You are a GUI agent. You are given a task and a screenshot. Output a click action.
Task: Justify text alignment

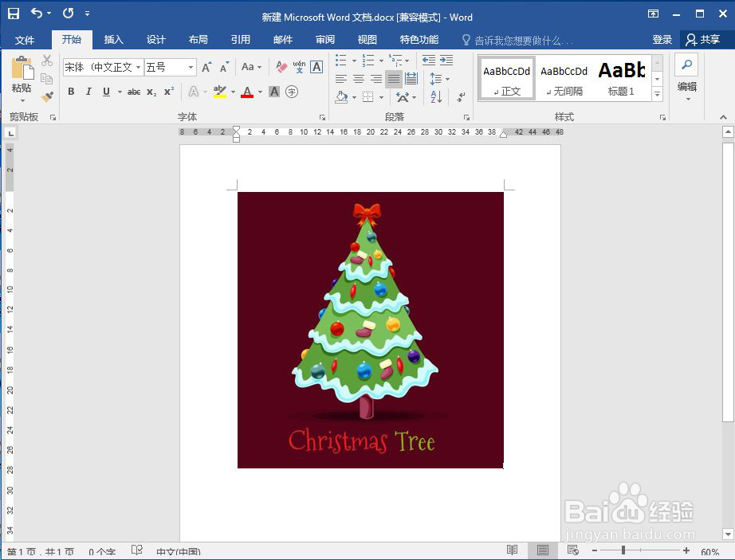point(394,79)
